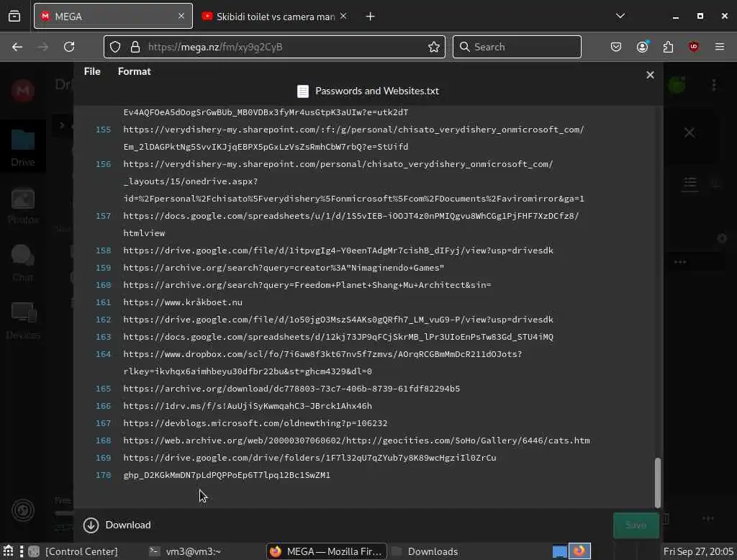Click the download arrow circle icon

(91, 525)
